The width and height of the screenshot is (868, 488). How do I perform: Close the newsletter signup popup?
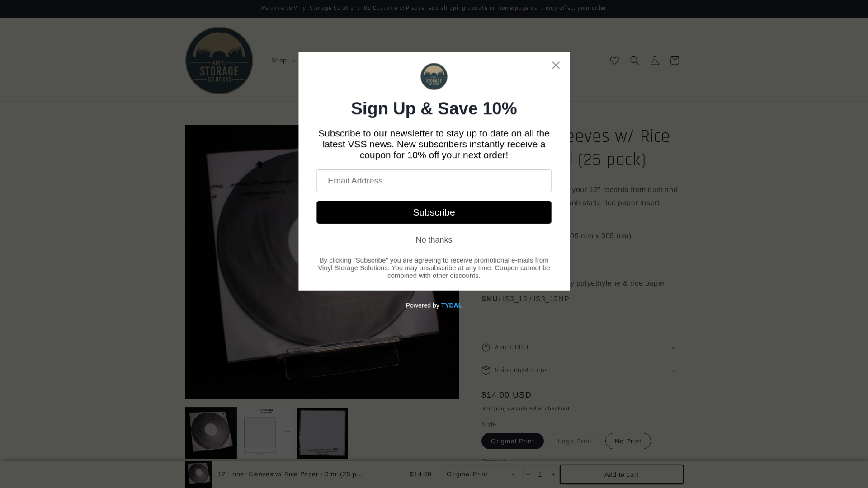(556, 65)
